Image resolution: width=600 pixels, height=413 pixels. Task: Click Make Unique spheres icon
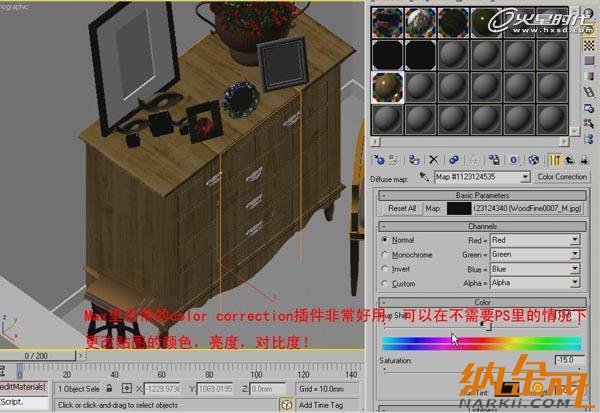click(x=454, y=160)
